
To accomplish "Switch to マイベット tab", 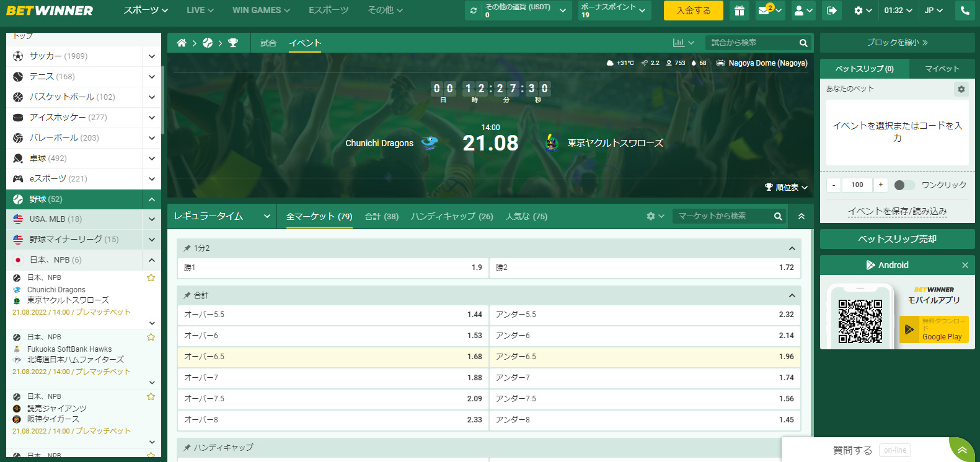I will pyautogui.click(x=942, y=69).
